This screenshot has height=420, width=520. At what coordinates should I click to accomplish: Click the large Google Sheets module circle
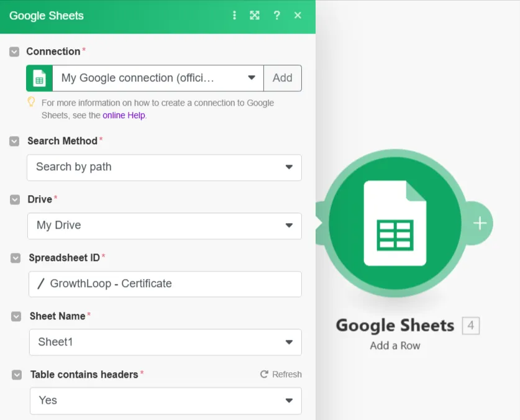tap(395, 223)
